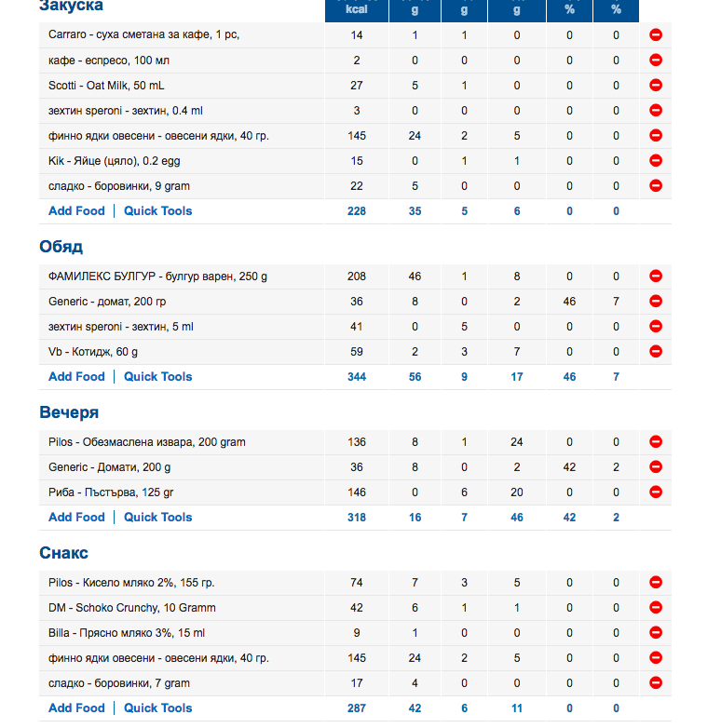Click Add Food in the Вечеря section
The width and height of the screenshot is (721, 728).
tap(76, 518)
